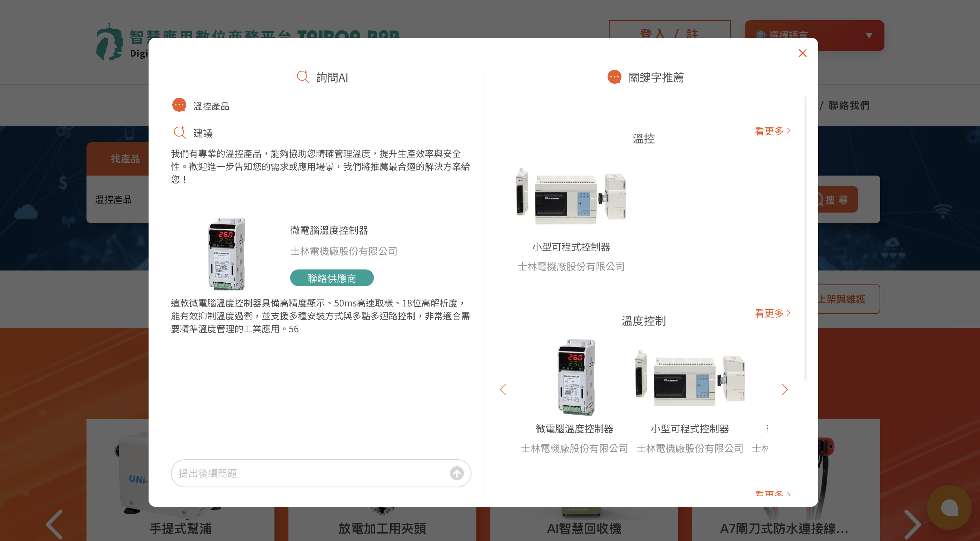Click 微電腦溫度控制器 title in 溫度控制 carousel
The image size is (980, 541).
(574, 429)
